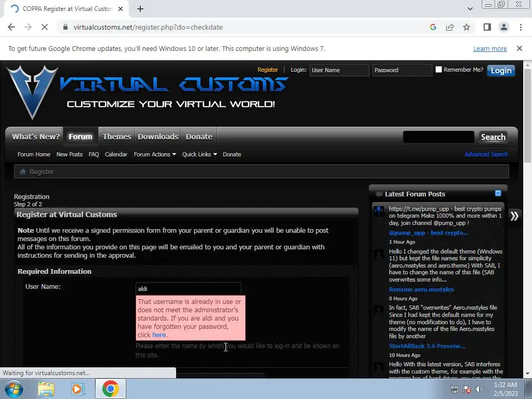Open the '@pump_upp - best crypto...' post

429,233
